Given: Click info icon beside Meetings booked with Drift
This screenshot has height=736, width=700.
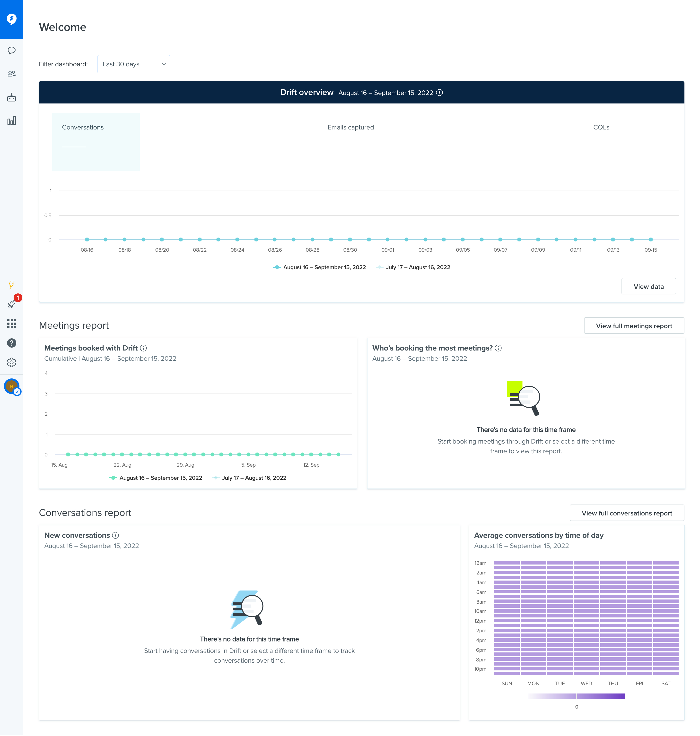Looking at the screenshot, I should pyautogui.click(x=143, y=348).
